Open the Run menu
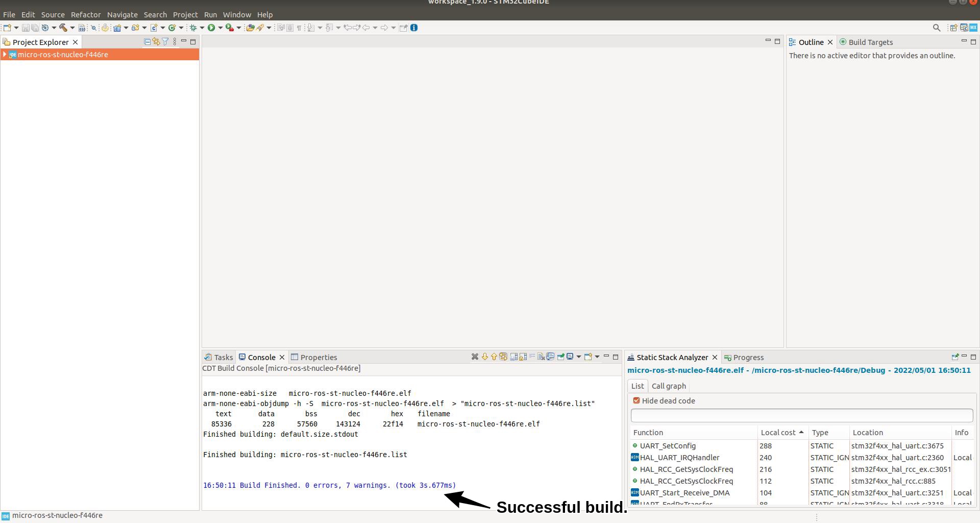The height and width of the screenshot is (523, 980). (210, 15)
